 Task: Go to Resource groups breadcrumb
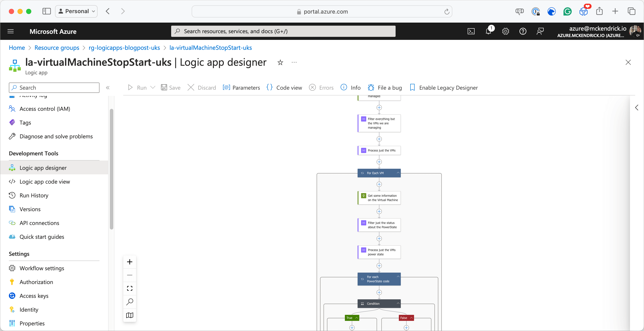click(x=57, y=48)
